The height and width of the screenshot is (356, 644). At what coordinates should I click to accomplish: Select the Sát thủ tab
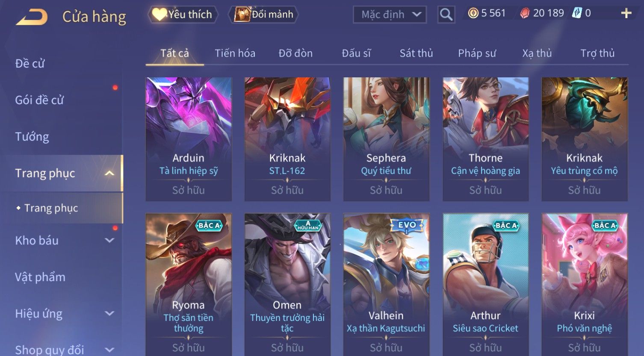click(x=416, y=53)
